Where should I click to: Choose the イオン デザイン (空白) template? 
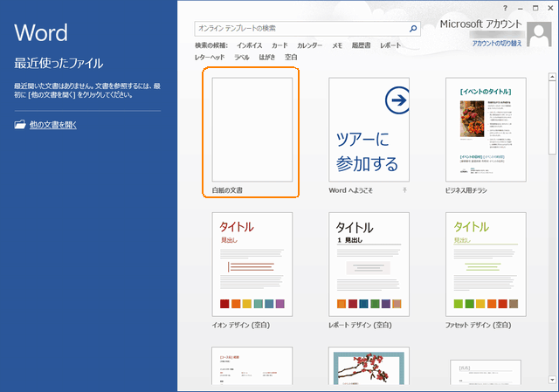point(252,265)
